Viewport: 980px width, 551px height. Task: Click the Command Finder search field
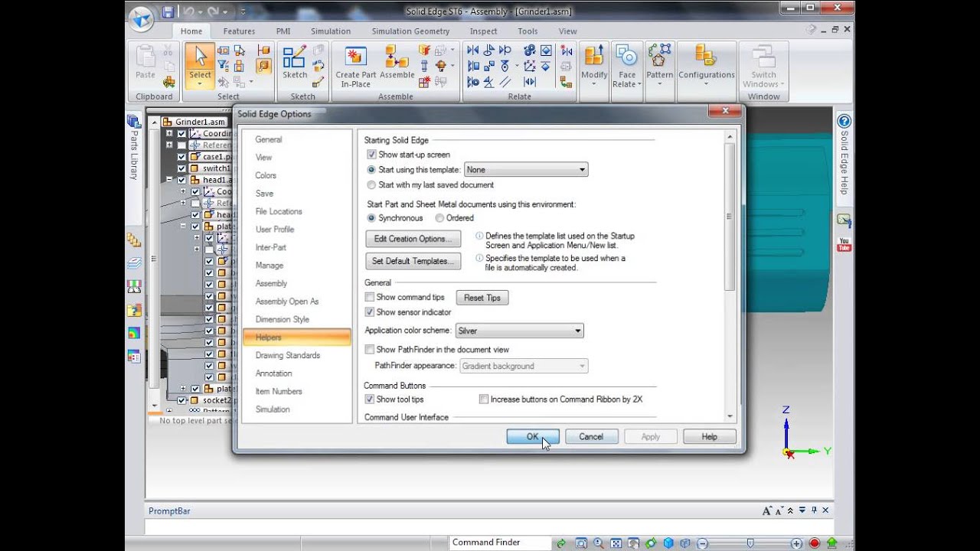click(x=500, y=543)
